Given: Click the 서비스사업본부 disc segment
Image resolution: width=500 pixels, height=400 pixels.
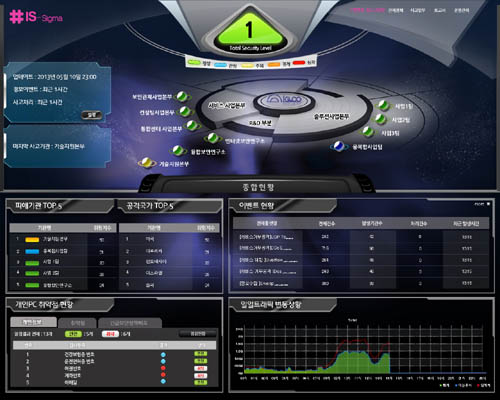Looking at the screenshot, I should point(227,106).
